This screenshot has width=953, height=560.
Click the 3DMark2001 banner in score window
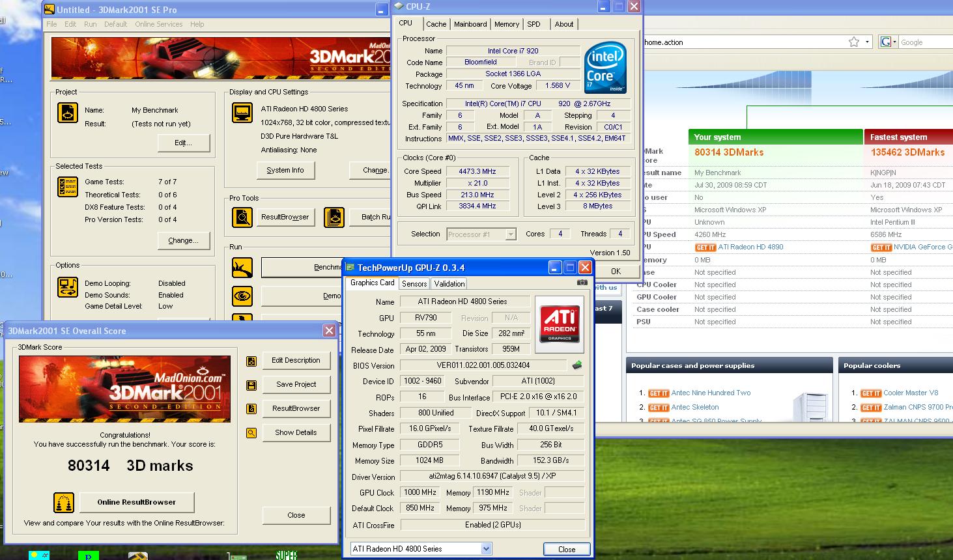pyautogui.click(x=125, y=389)
